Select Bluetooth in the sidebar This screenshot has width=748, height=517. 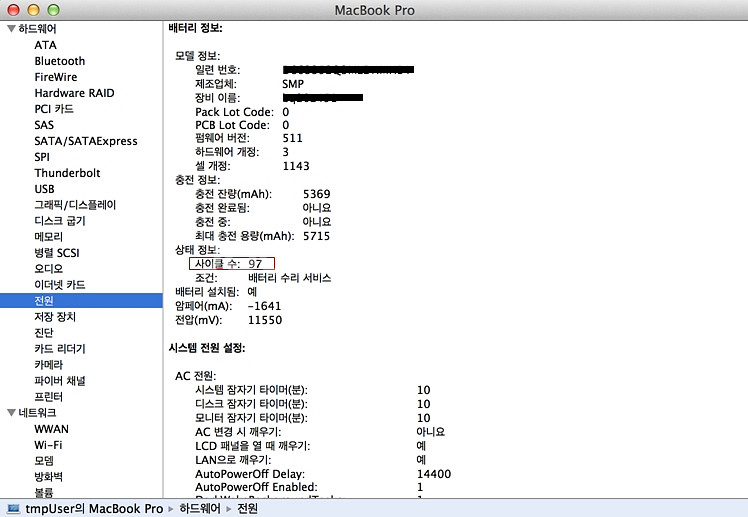click(x=59, y=61)
